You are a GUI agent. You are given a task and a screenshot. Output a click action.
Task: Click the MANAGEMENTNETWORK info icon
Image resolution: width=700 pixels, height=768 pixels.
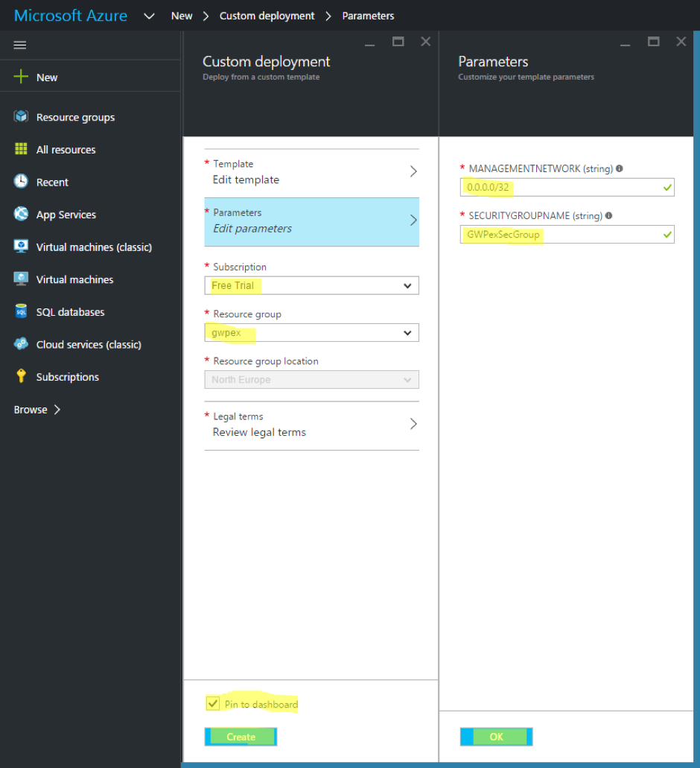[620, 168]
